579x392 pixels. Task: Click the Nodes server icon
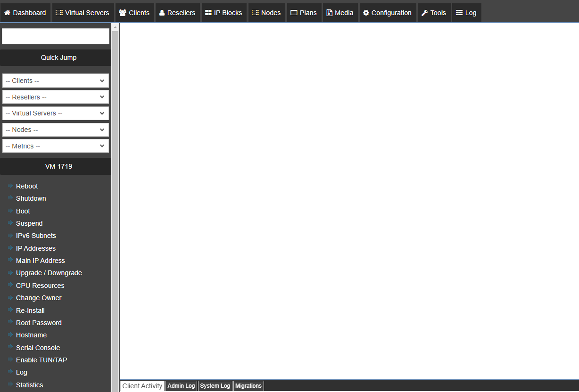click(x=255, y=13)
